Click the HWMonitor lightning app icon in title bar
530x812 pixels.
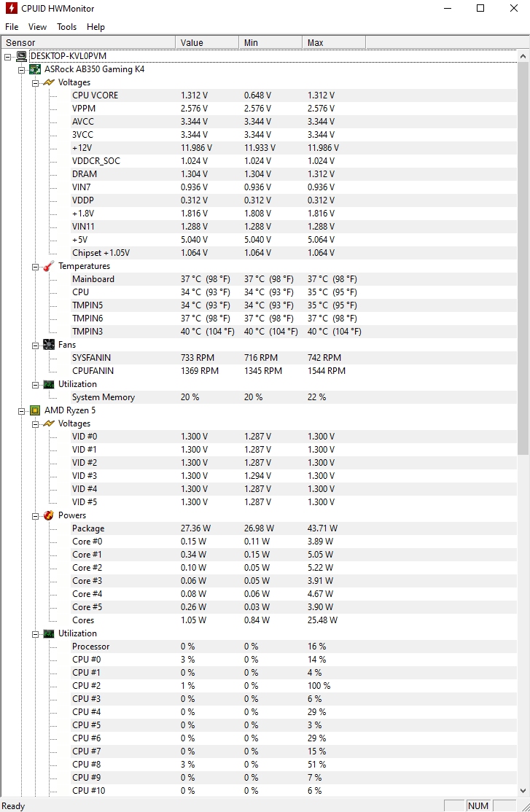coord(11,8)
